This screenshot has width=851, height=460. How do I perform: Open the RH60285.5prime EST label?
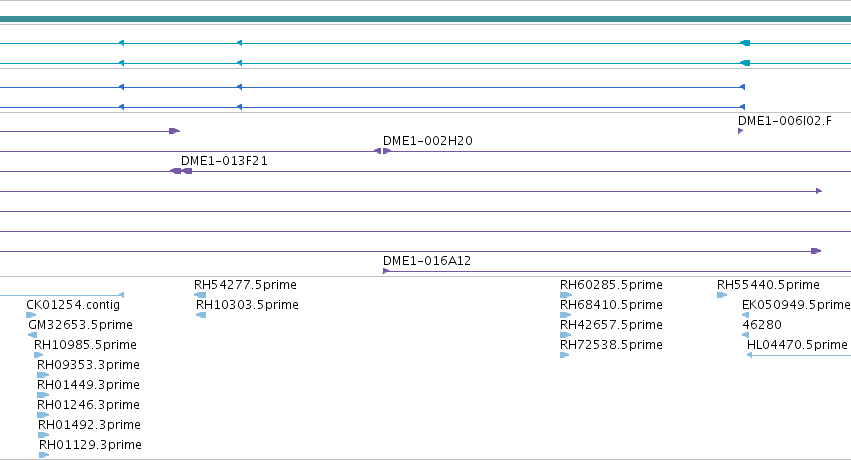(611, 285)
